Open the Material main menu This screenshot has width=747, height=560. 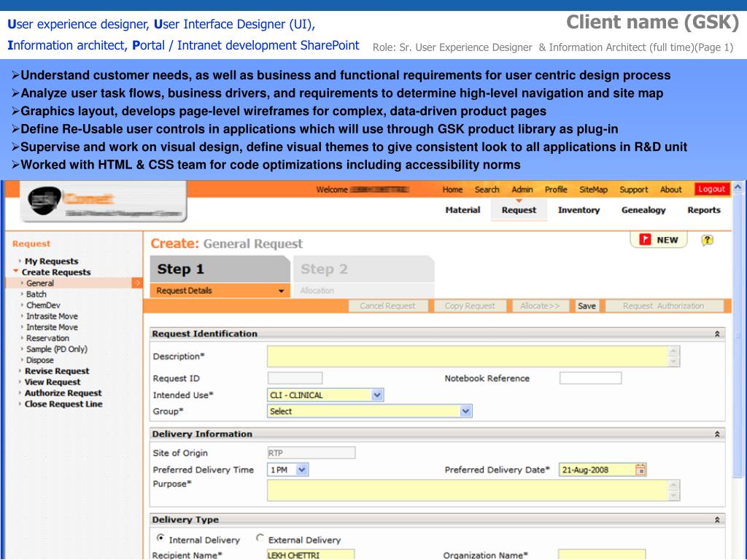pyautogui.click(x=462, y=210)
